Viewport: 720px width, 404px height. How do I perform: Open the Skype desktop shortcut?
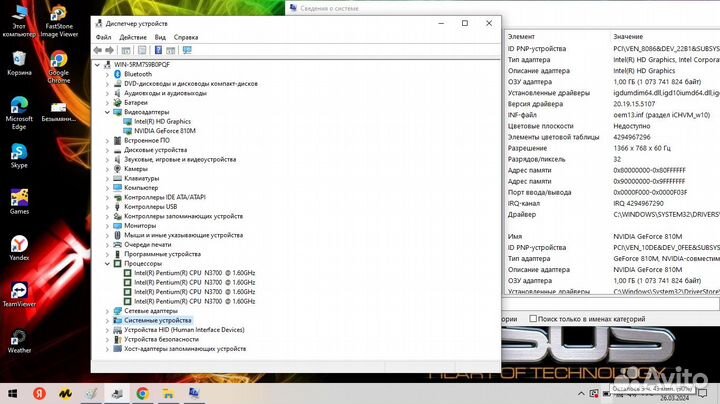click(x=19, y=156)
